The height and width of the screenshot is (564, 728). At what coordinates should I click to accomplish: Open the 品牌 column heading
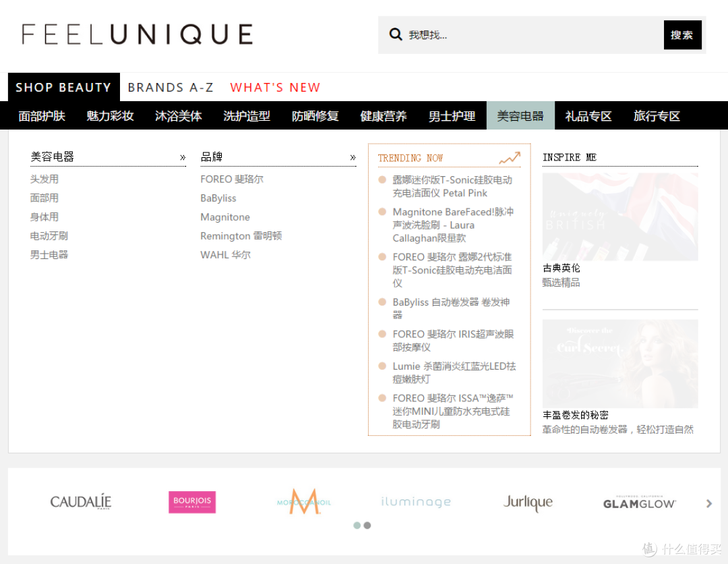(x=211, y=157)
